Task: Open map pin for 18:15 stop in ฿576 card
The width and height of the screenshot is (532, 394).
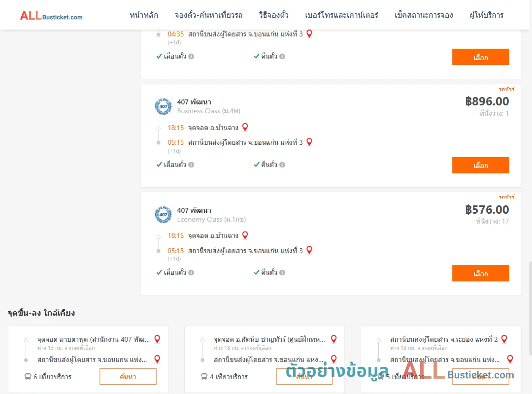Action: point(245,235)
